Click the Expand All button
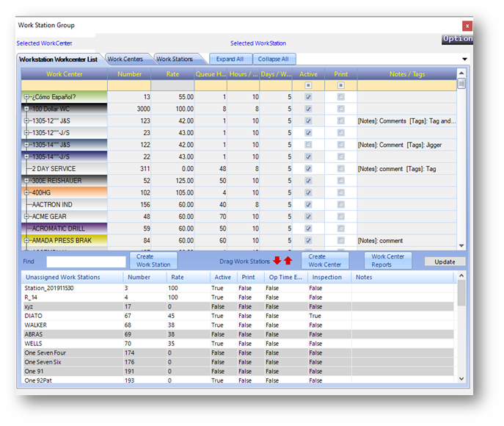Viewport: 504px width, 426px height. coord(230,59)
